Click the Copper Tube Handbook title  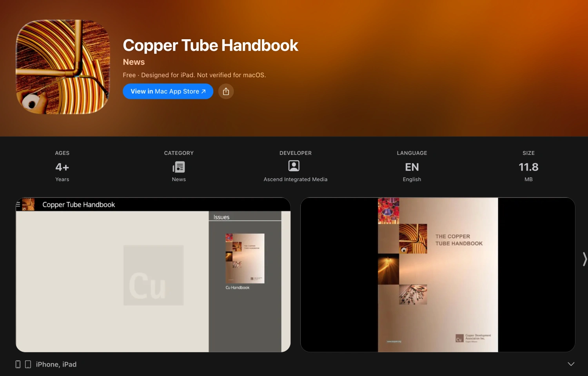point(211,45)
